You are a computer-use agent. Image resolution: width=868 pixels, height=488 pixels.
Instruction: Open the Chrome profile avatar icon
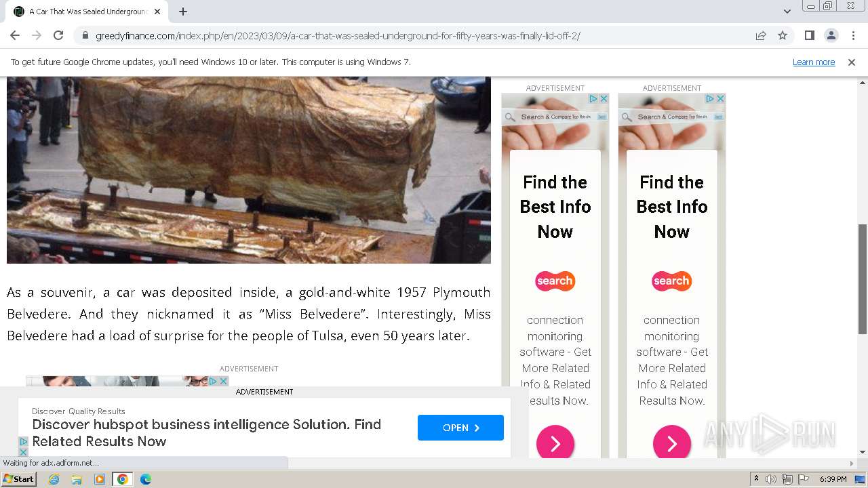[x=831, y=36]
